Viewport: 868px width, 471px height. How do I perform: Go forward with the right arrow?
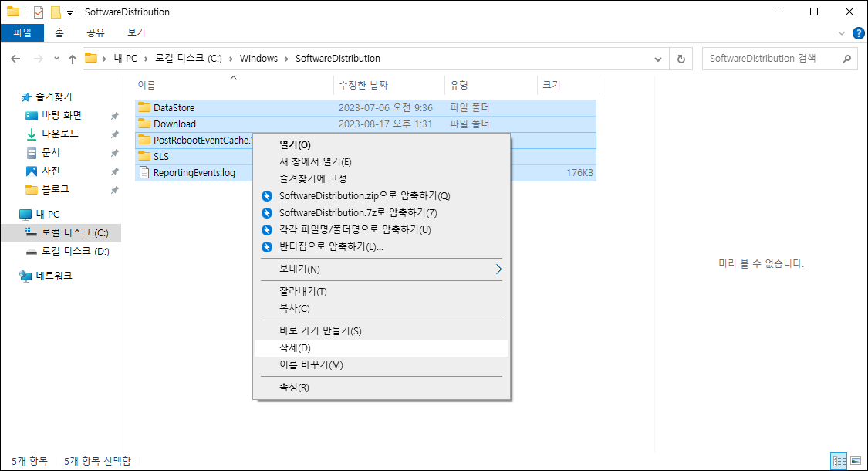pyautogui.click(x=39, y=59)
